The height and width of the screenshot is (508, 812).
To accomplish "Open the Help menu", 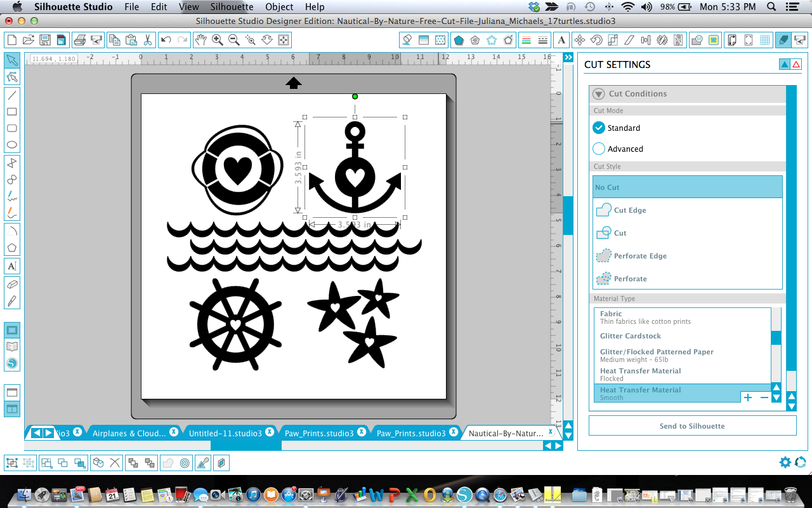I will point(315,7).
